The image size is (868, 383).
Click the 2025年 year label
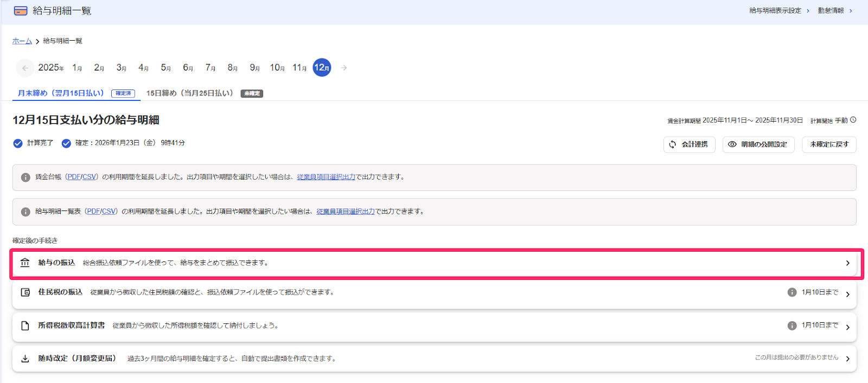[x=51, y=68]
